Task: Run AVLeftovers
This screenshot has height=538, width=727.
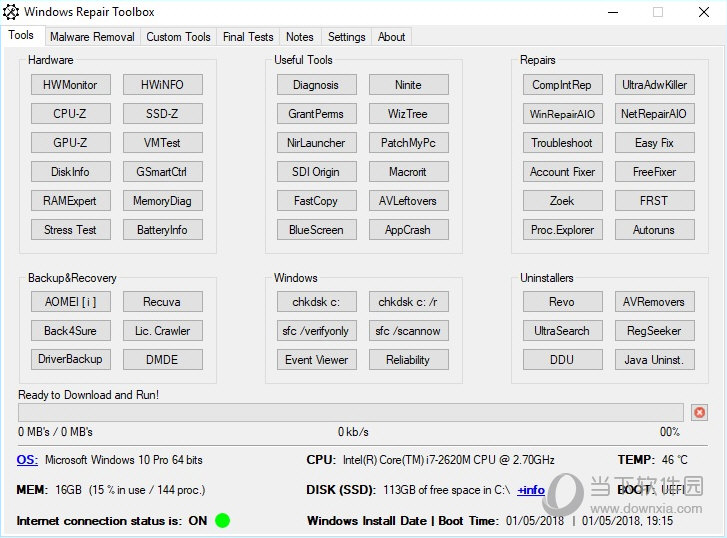Action: (x=408, y=201)
